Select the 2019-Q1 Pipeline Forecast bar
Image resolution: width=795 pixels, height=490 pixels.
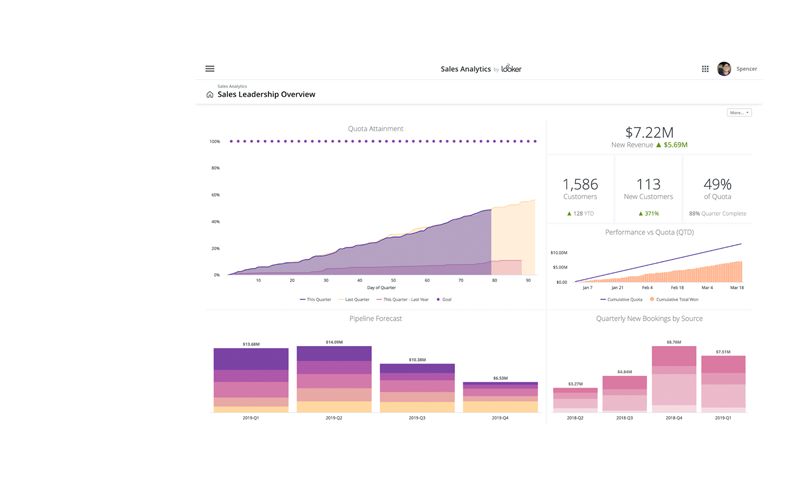pos(251,380)
